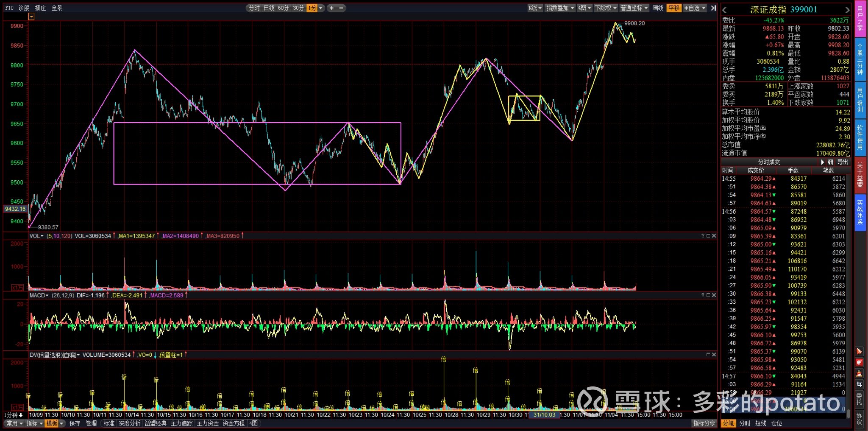The width and height of the screenshot is (868, 431).
Task: Switch chart period to 60分
Action: pos(284,8)
